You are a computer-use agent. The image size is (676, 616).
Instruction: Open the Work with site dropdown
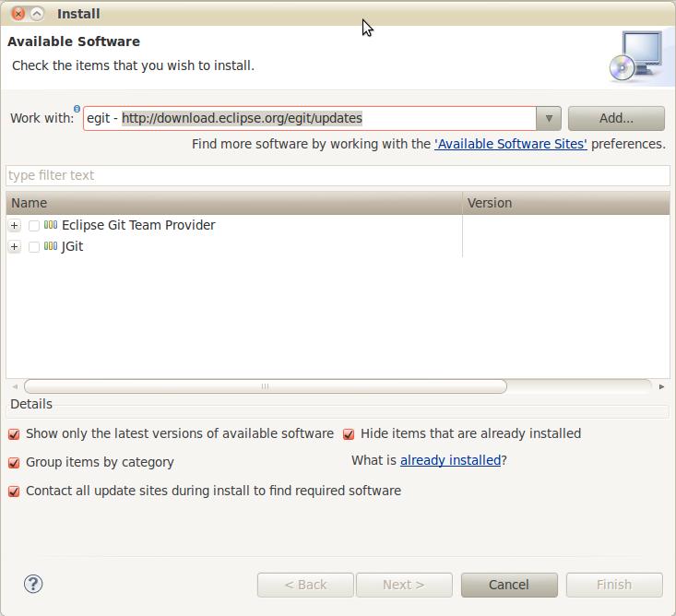click(549, 118)
